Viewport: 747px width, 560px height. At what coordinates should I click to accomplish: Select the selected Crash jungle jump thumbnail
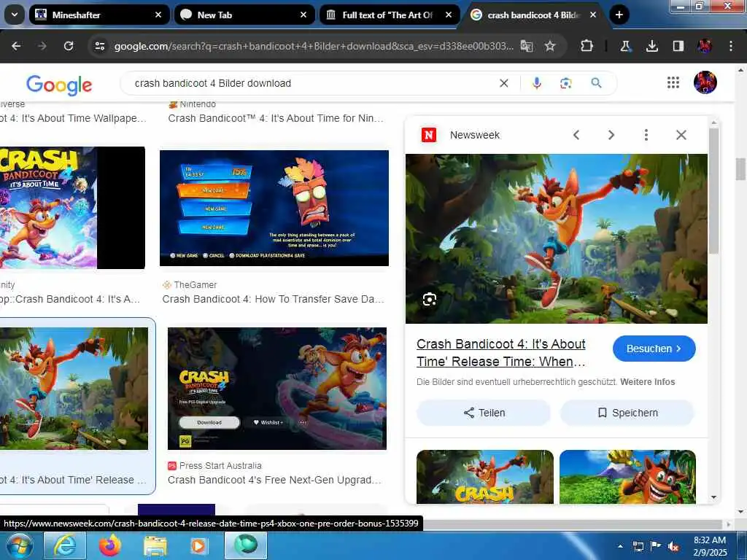[74, 389]
